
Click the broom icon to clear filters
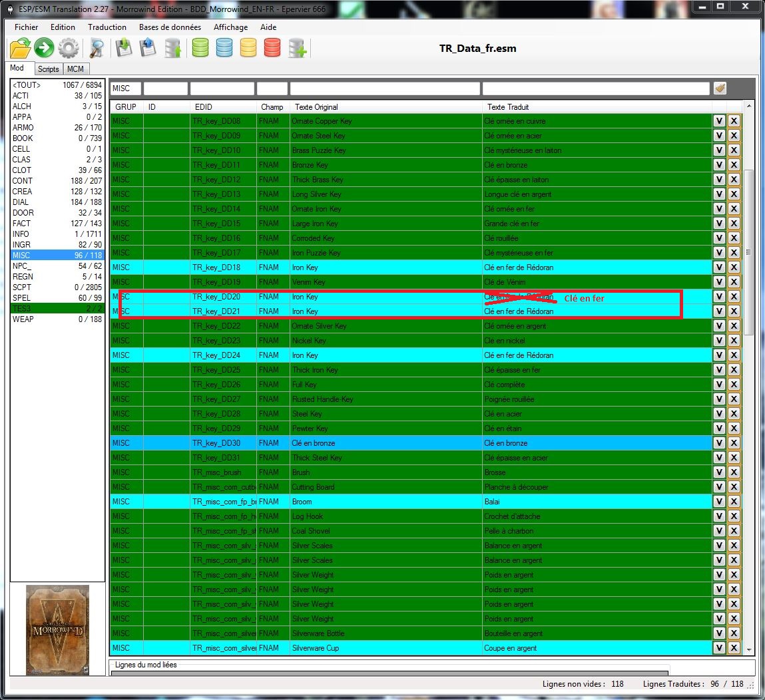click(720, 88)
